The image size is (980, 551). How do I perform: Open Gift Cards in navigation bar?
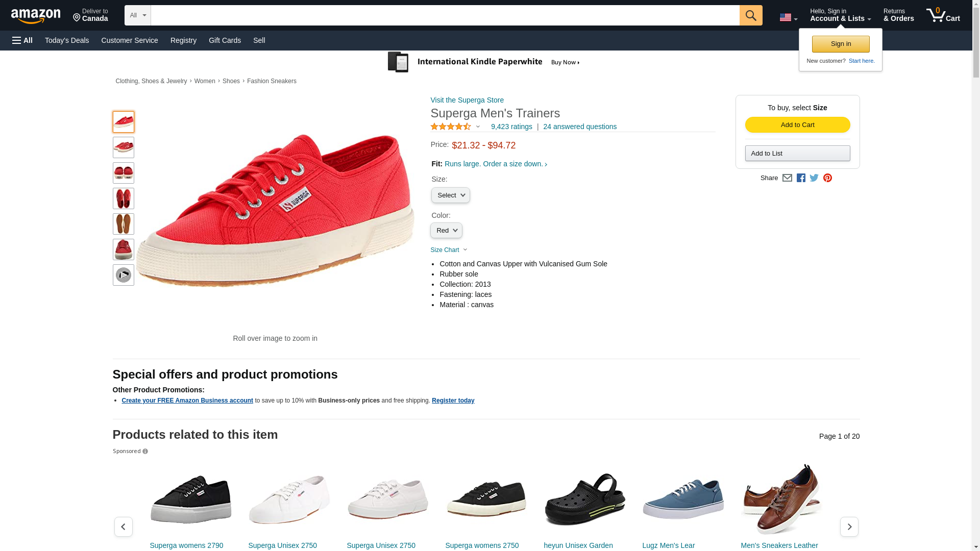click(x=225, y=40)
